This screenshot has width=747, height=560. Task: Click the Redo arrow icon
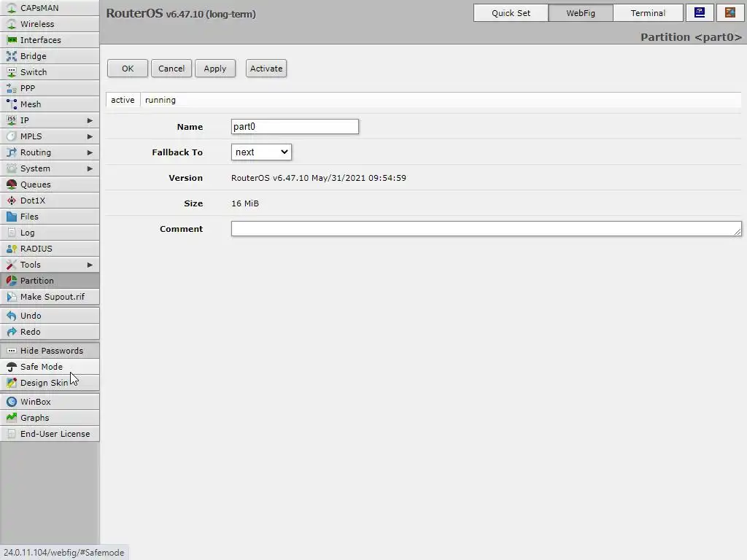click(12, 332)
